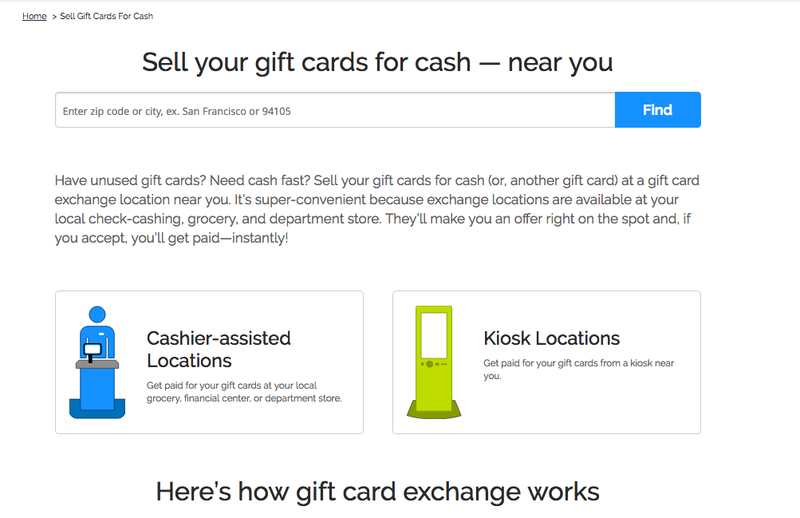800x518 pixels.
Task: Click the white screen on the kiosk icon
Action: tap(434, 335)
